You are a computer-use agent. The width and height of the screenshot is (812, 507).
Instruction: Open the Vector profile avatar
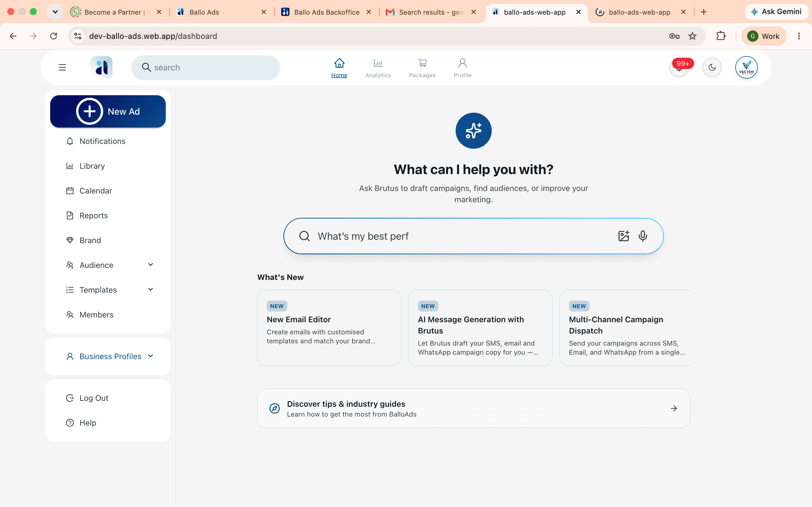click(746, 67)
